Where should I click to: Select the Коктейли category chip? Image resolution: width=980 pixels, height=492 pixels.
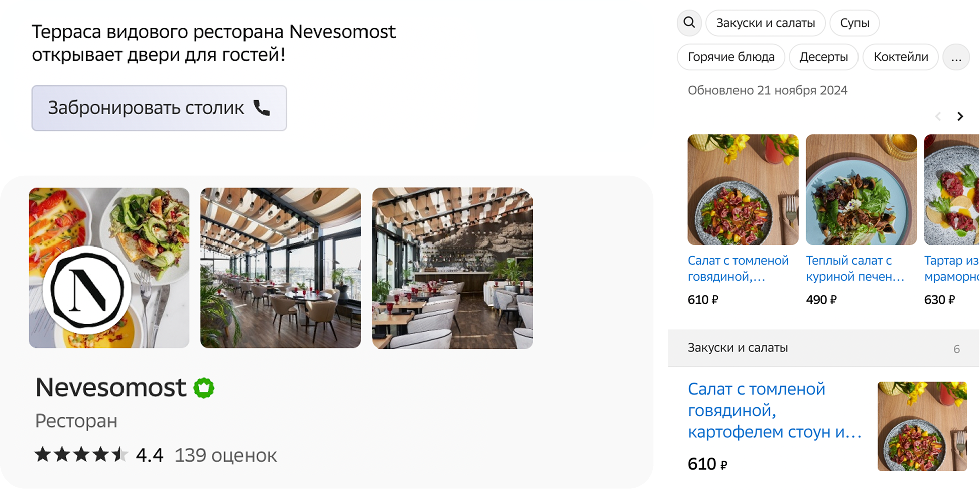point(901,57)
